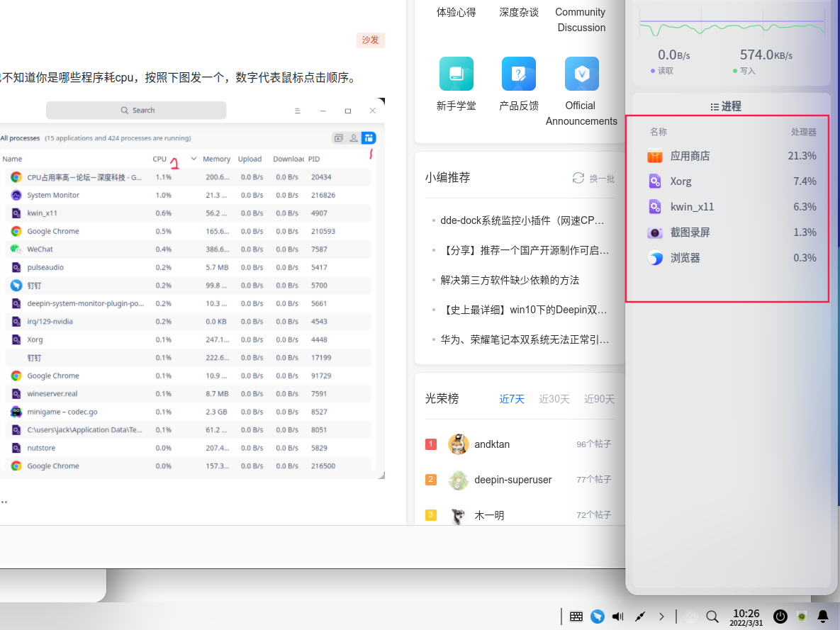Viewport: 840px width, 630px height.
Task: Open the search magnifier in the taskbar
Action: (712, 617)
